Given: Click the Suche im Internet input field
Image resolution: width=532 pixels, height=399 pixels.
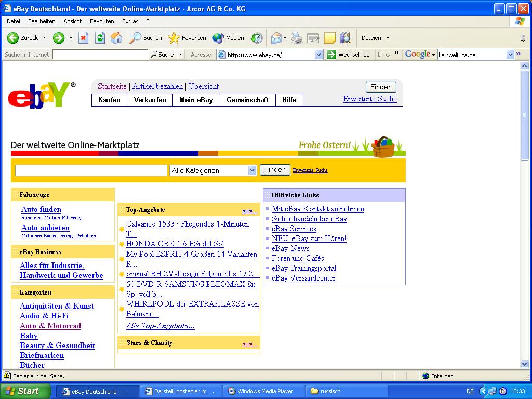Looking at the screenshot, I should point(100,54).
